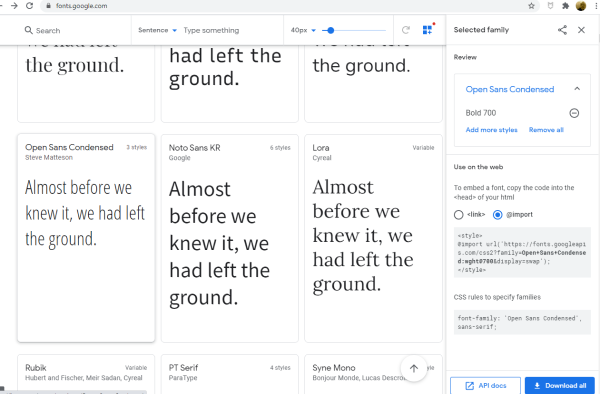Close the Selected family panel

tap(581, 30)
